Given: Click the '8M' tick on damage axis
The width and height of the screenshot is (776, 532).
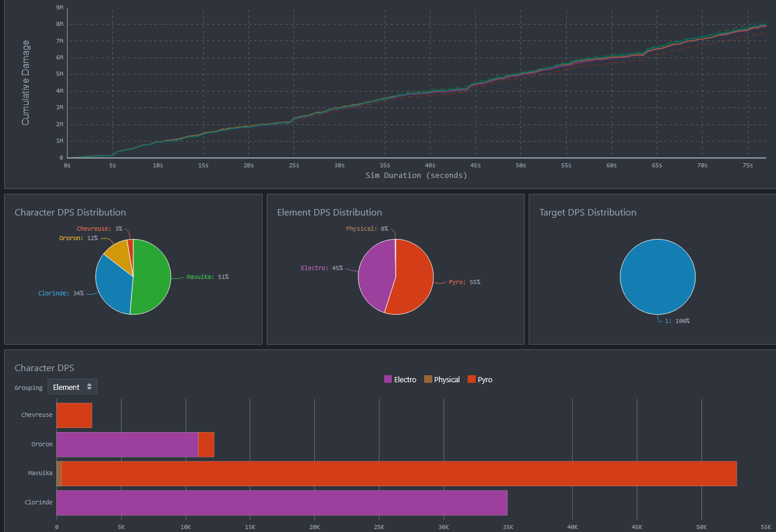Looking at the screenshot, I should click(x=60, y=24).
